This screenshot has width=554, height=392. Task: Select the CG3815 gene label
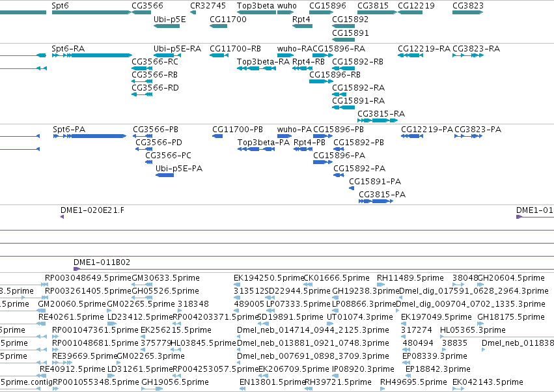pos(373,6)
